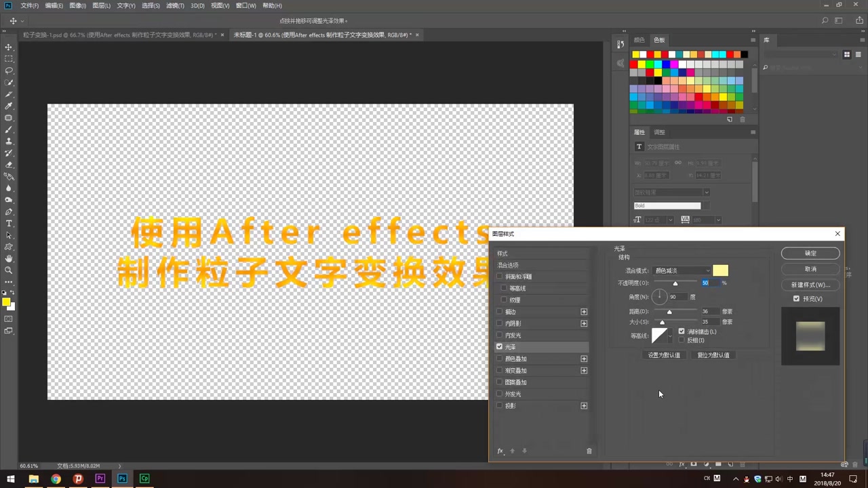Select the Pen tool

[x=9, y=211]
